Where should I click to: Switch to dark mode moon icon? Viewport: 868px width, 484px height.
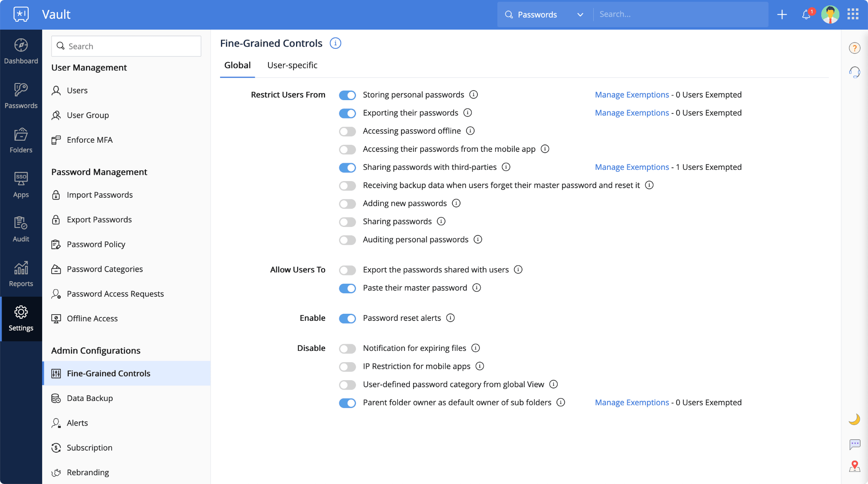pyautogui.click(x=854, y=419)
